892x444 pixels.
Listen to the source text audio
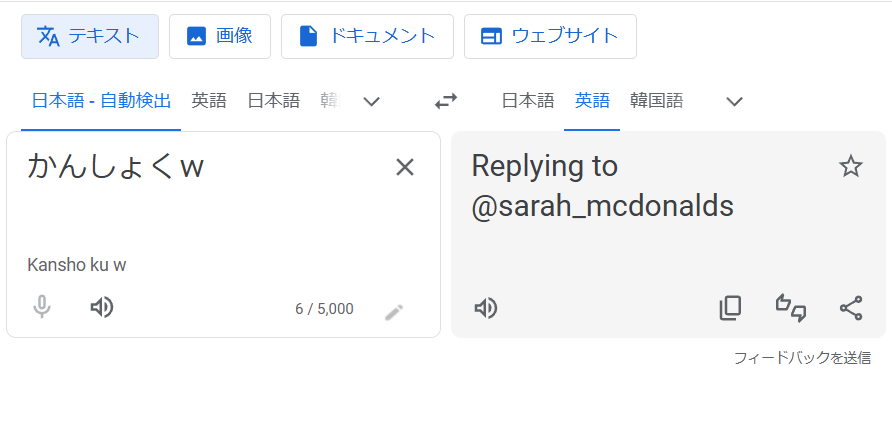pos(101,308)
